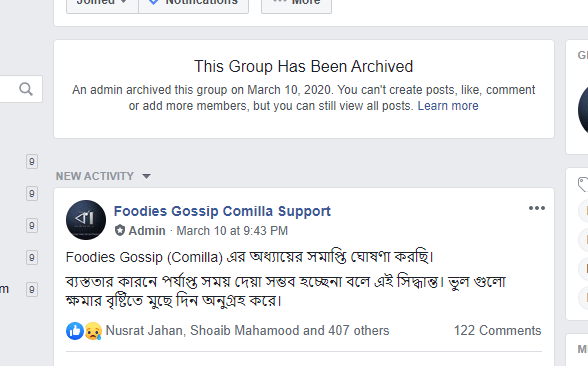This screenshot has width=588, height=366.
Task: Click the dark circular avatar at right edge
Action: (x=583, y=110)
